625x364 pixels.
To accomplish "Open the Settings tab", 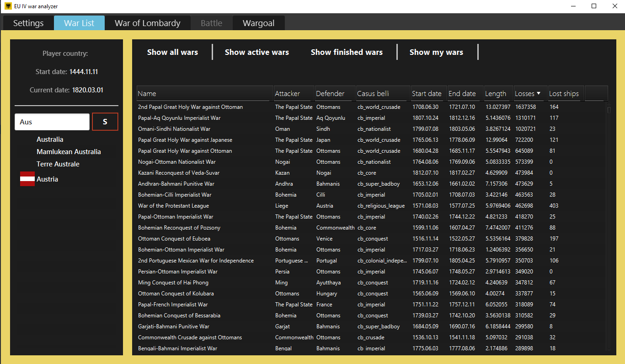I will pyautogui.click(x=28, y=23).
